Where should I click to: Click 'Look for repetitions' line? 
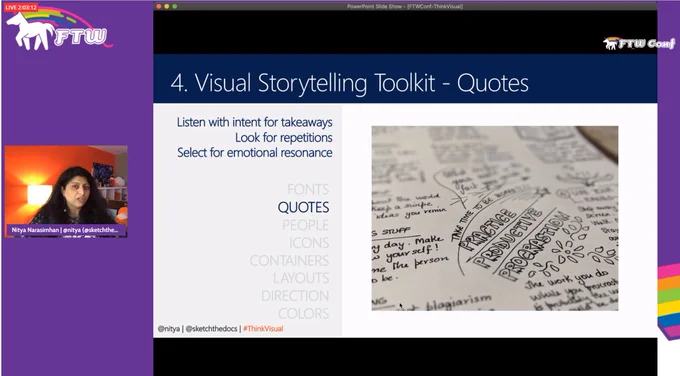tap(284, 137)
